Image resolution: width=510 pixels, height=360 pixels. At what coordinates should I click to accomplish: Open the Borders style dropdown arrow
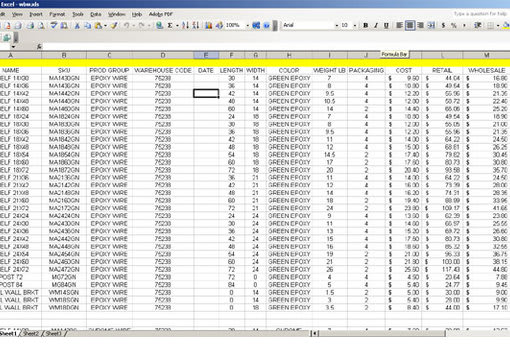pyautogui.click(x=498, y=26)
